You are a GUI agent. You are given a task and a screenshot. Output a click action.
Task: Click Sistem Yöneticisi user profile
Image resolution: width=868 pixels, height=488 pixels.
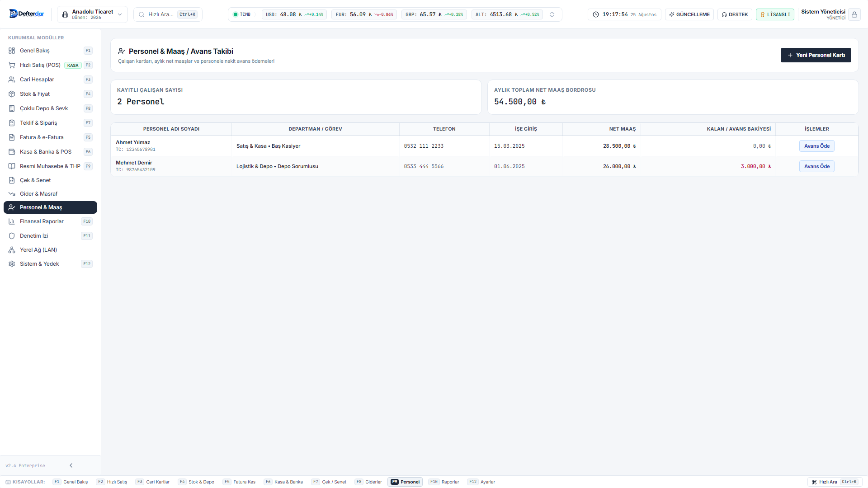pos(823,14)
